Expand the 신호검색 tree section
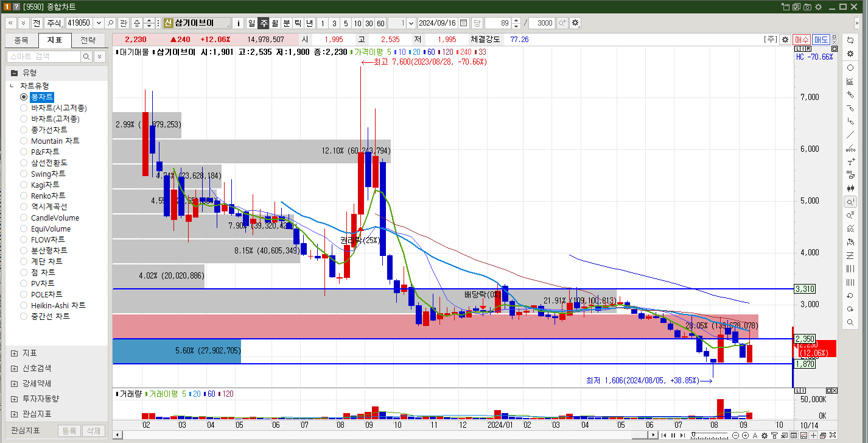This screenshot has width=868, height=443. pos(14,368)
